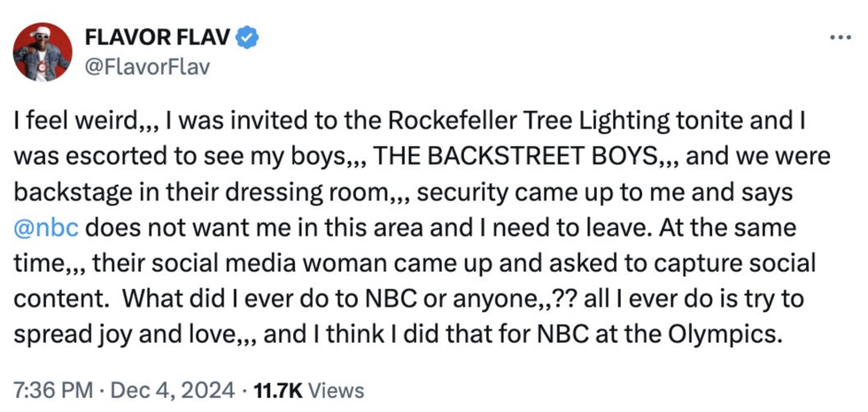The height and width of the screenshot is (412, 868).
Task: Click the blue verified checkmark badge
Action: pos(249,37)
